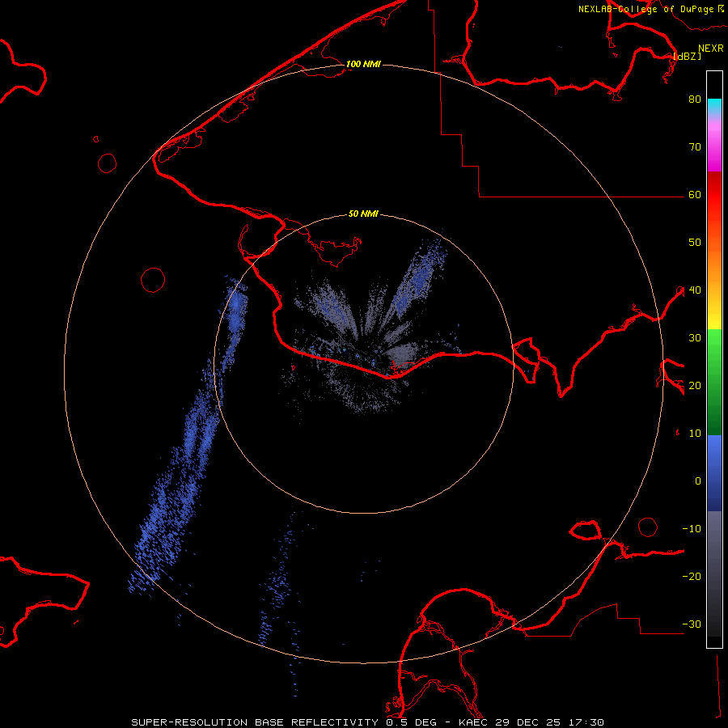Click the 30 value on dBZ scale
Image resolution: width=728 pixels, height=728 pixels.
click(695, 338)
